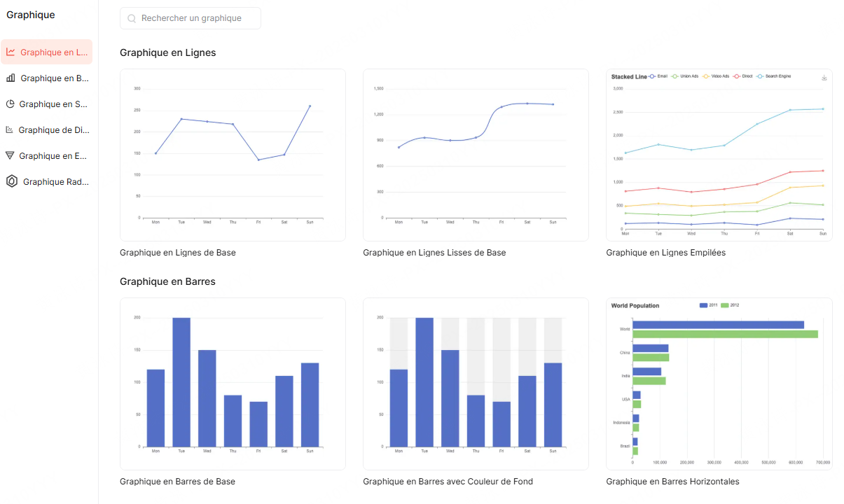The image size is (844, 504).
Task: Open the 'Graphique Rad...' sidebar entry
Action: point(56,182)
